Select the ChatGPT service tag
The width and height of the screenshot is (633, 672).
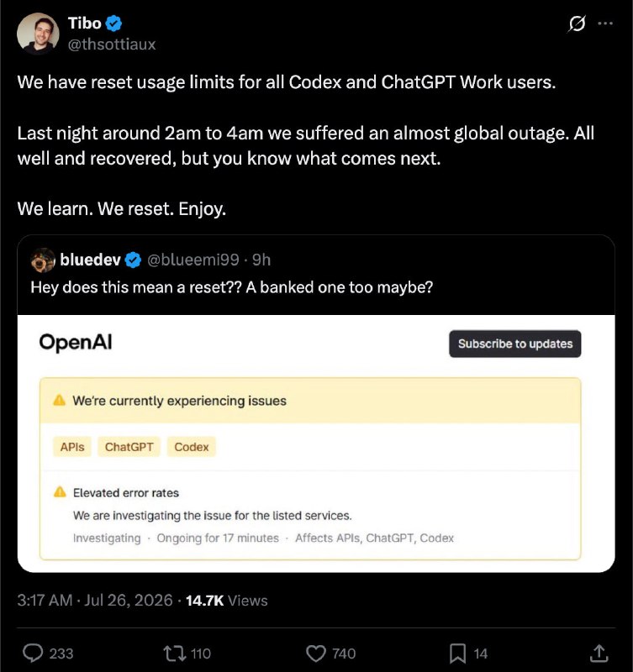[129, 447]
